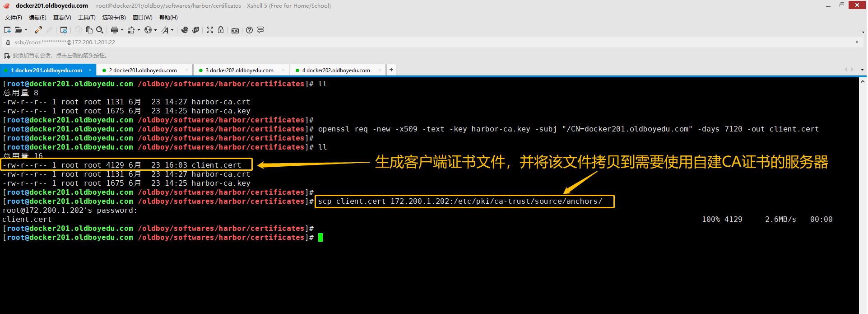
Task: Click the Encoding globe icon
Action: point(148,30)
